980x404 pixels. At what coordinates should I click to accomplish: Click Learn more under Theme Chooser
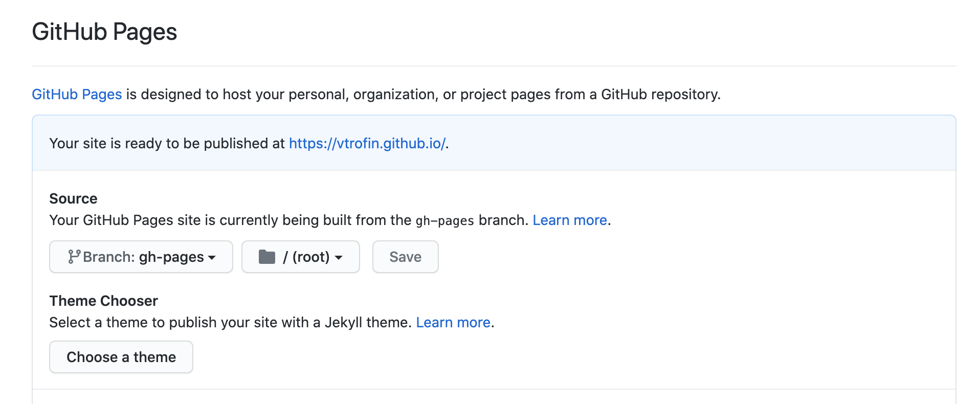pyautogui.click(x=453, y=322)
